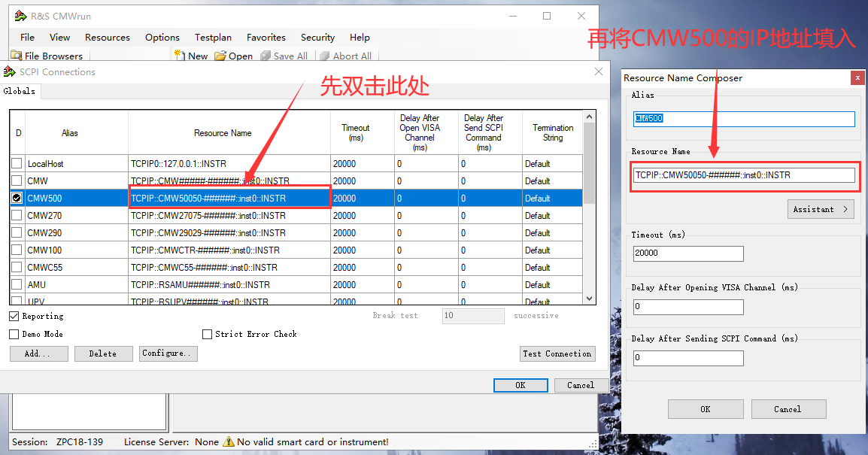Close the SCPI Connections dialog
This screenshot has width=868, height=455.
pyautogui.click(x=599, y=72)
